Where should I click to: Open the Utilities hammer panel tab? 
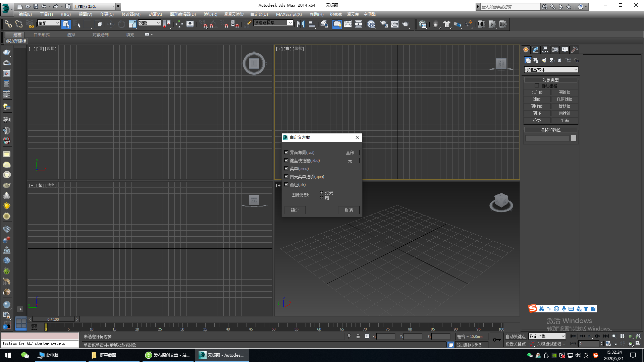click(575, 50)
